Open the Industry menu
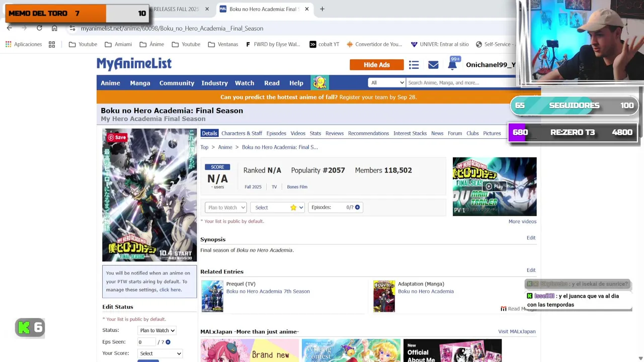This screenshot has width=644, height=362. click(214, 83)
